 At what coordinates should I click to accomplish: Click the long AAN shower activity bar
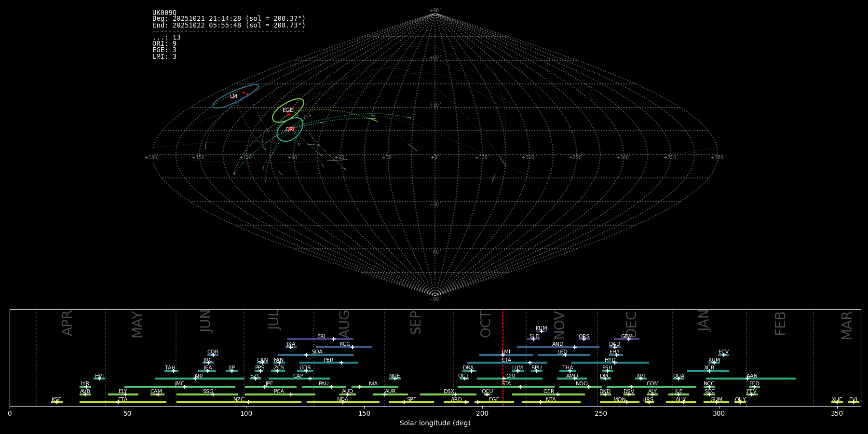pyautogui.click(x=751, y=379)
